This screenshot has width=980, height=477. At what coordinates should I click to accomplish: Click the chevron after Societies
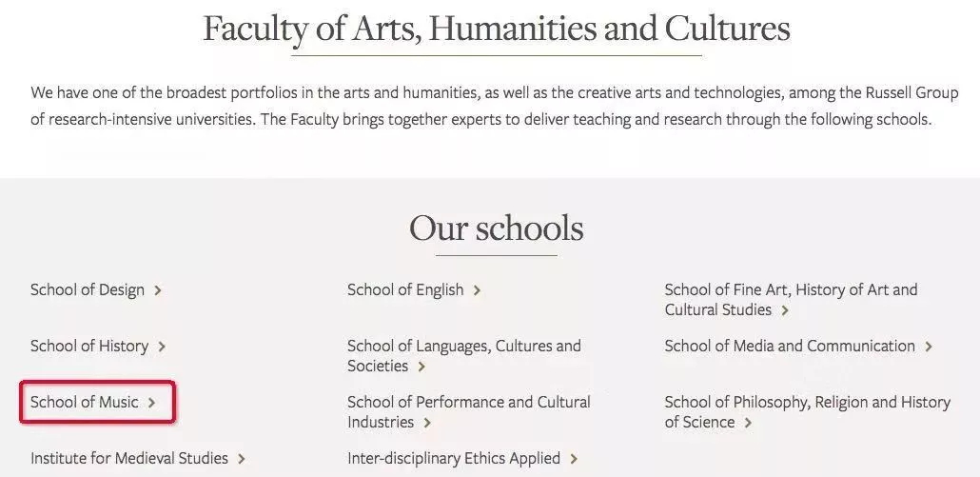421,367
